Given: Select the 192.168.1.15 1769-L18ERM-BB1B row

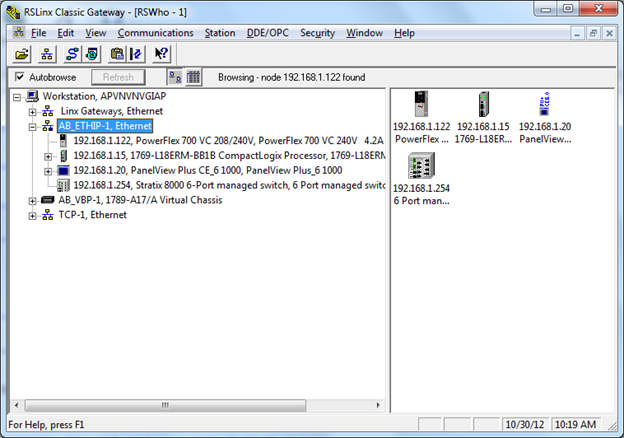Looking at the screenshot, I should [x=229, y=156].
